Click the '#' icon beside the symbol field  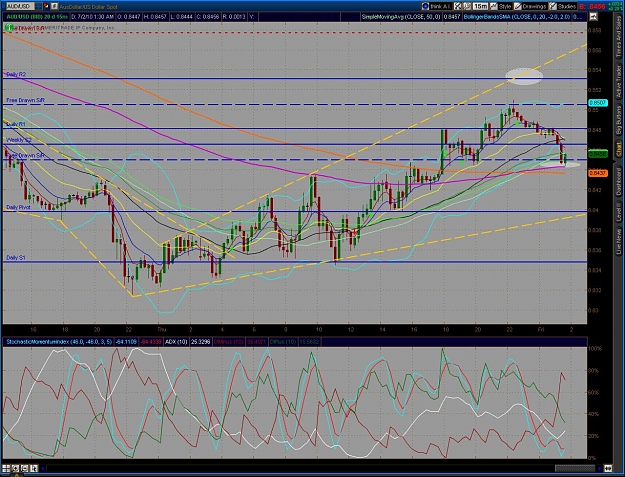click(x=55, y=6)
